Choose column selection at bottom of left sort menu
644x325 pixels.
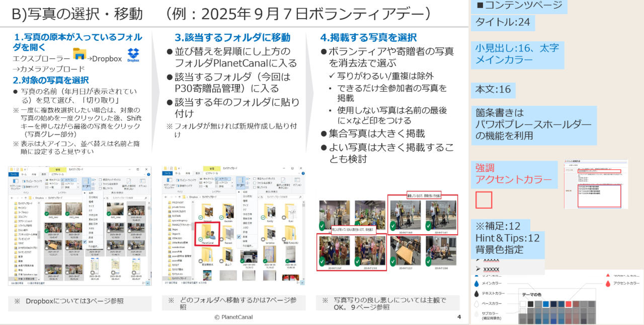[93, 246]
